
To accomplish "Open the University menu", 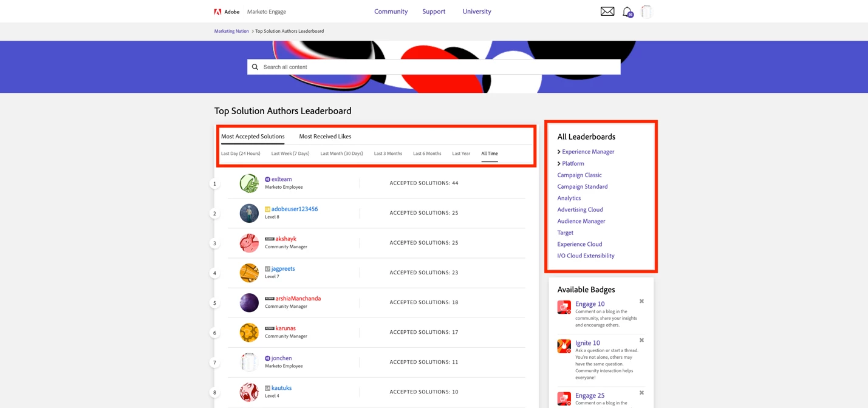I will (x=477, y=12).
